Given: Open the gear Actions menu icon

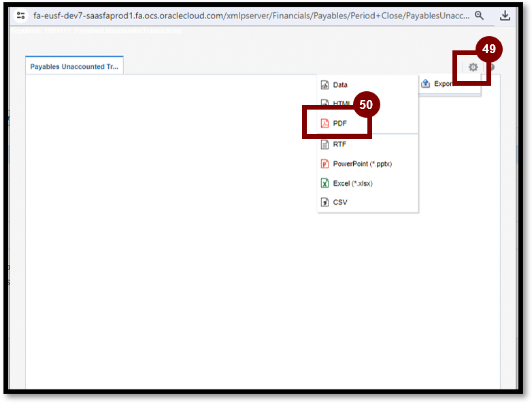Looking at the screenshot, I should click(x=473, y=67).
